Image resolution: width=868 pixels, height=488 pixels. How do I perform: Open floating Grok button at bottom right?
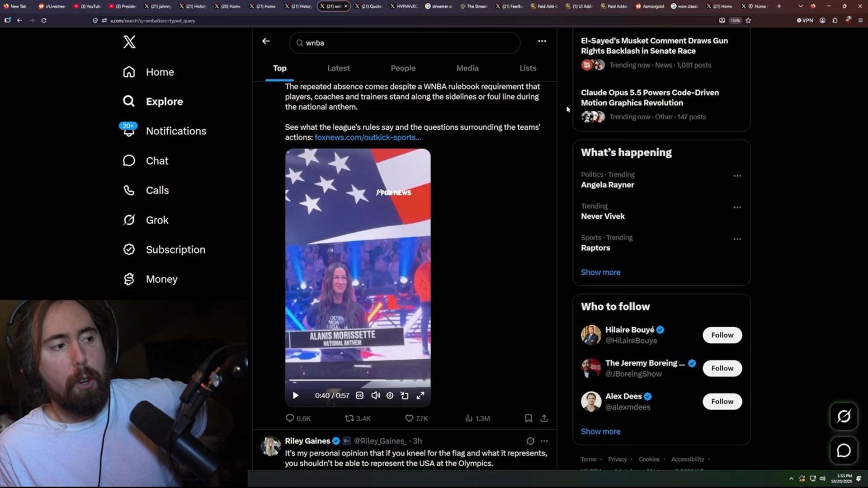point(844,416)
